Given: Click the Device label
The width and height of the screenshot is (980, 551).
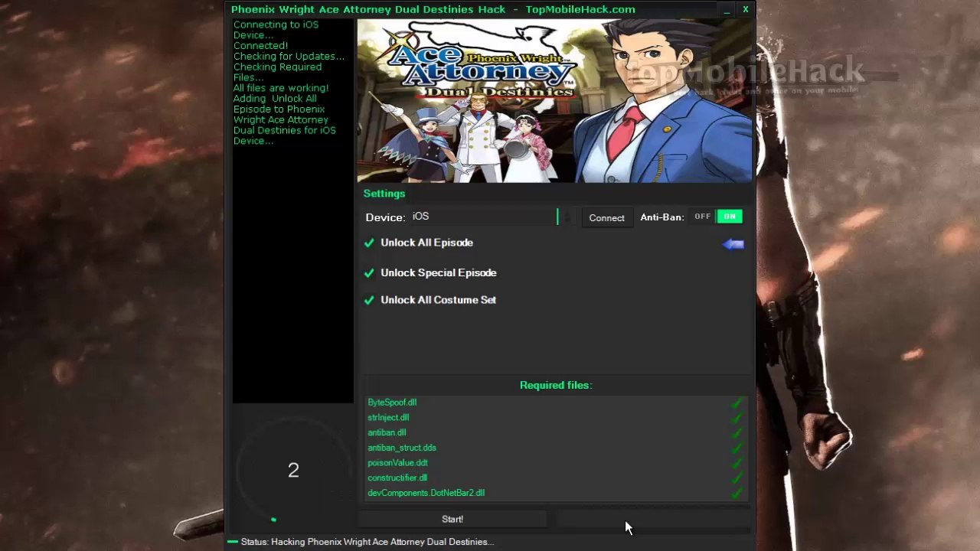Looking at the screenshot, I should pos(385,217).
